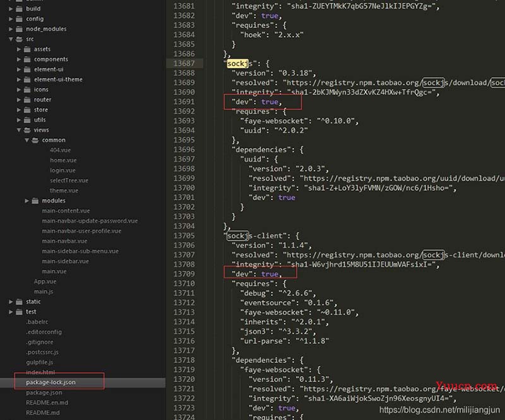Expand the components folder arrow
505x420 pixels.
19,59
